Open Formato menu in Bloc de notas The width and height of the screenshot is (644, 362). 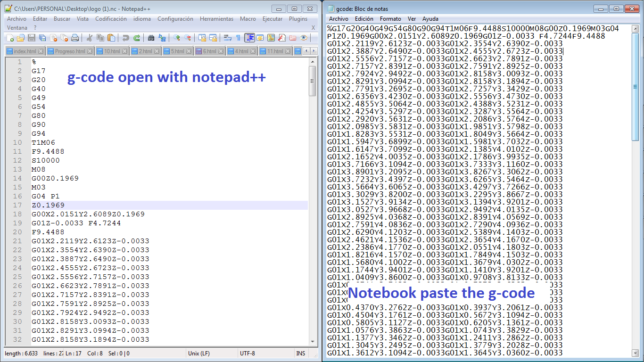pyautogui.click(x=390, y=19)
